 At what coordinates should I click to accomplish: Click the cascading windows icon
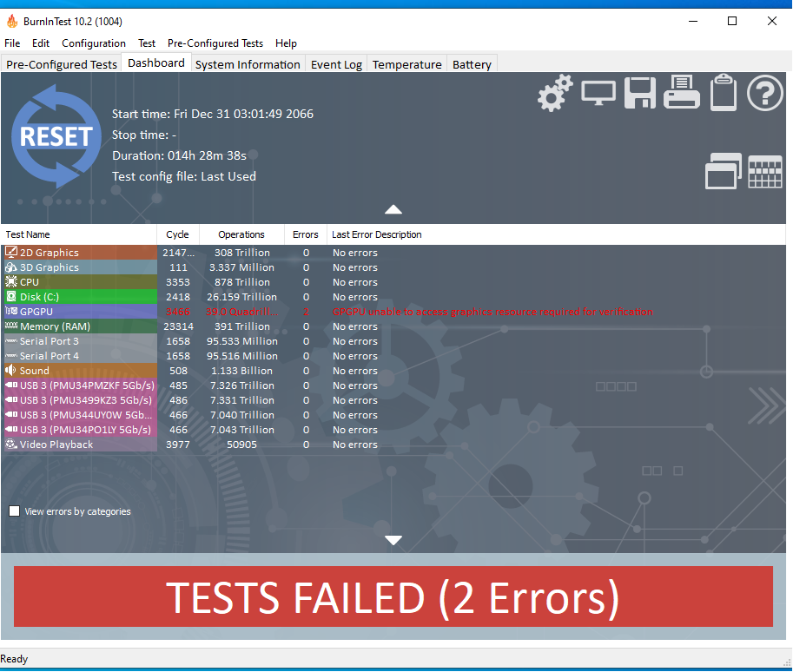[x=724, y=171]
